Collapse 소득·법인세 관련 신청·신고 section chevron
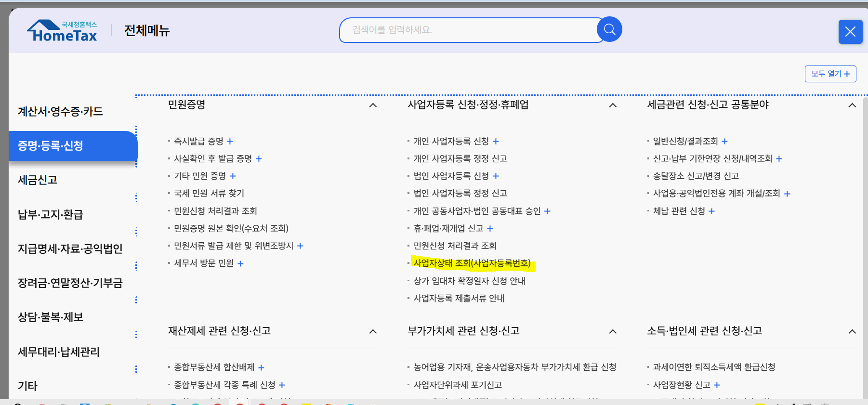This screenshot has width=868, height=405. [852, 331]
